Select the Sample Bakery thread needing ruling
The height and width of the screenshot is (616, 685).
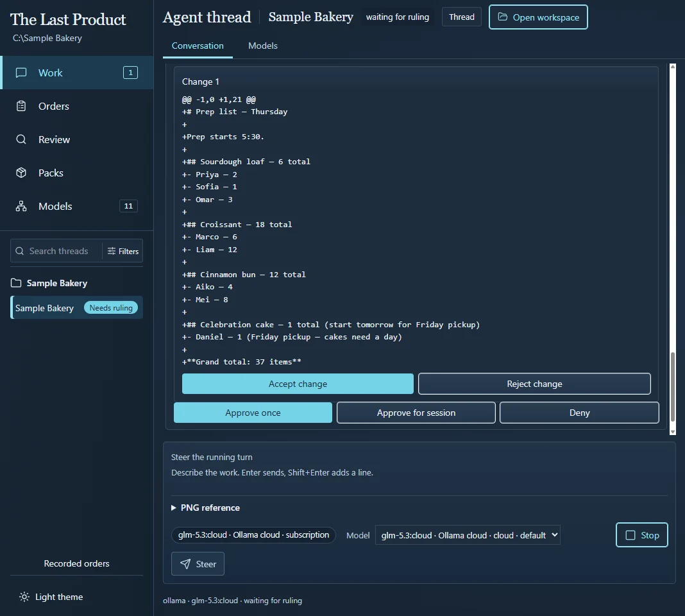pos(76,308)
